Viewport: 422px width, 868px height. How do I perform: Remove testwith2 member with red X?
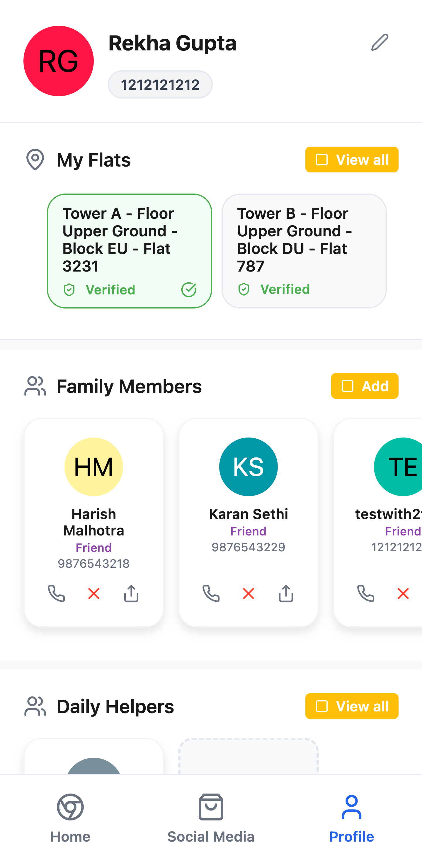point(403,594)
